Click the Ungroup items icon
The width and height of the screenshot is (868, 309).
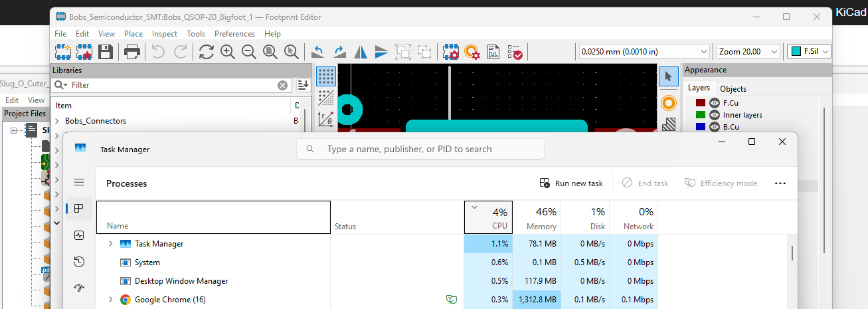pyautogui.click(x=424, y=51)
